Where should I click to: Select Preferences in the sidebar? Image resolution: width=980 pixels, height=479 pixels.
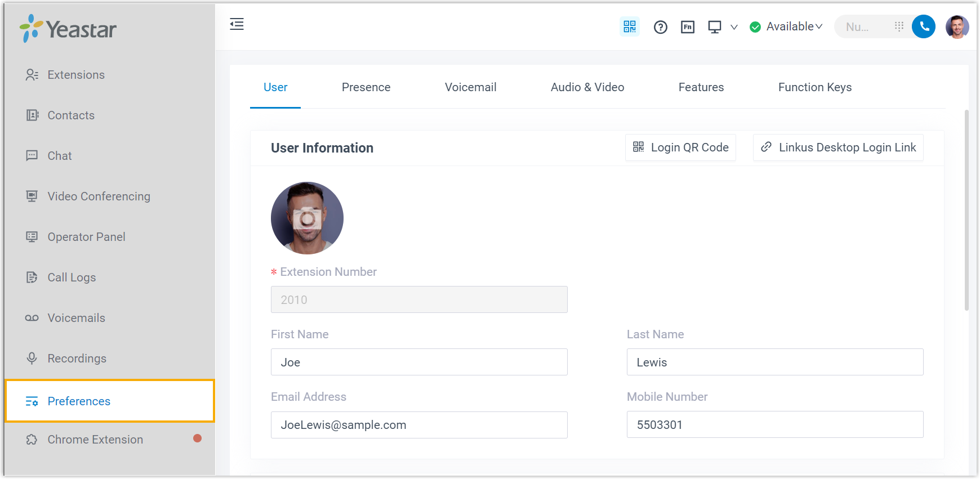(110, 401)
